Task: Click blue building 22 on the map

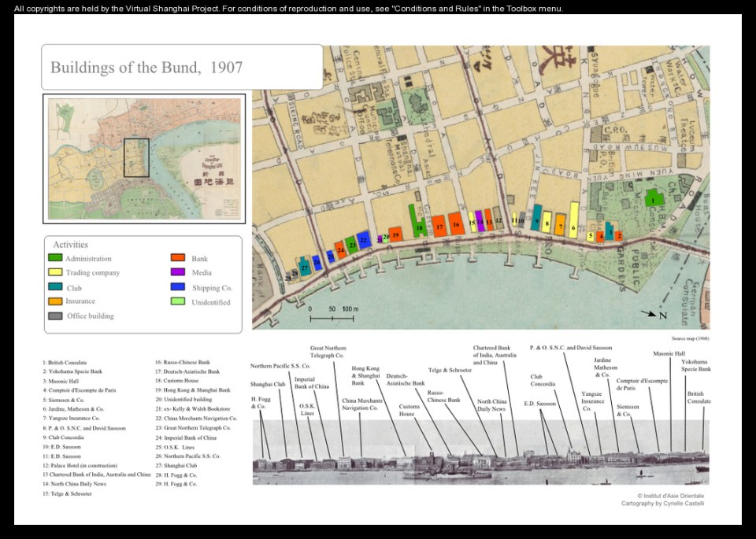Action: coord(364,239)
